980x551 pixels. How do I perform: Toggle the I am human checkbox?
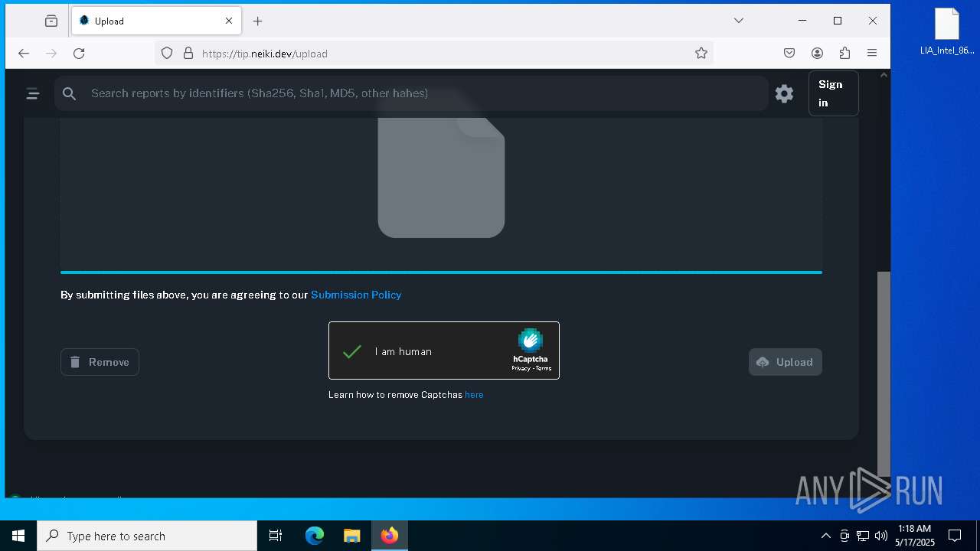pos(352,351)
